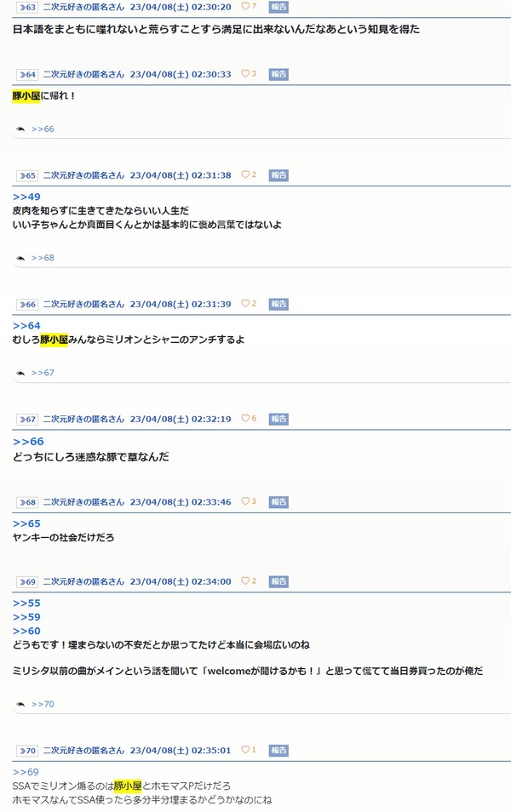The height and width of the screenshot is (812, 511).
Task: Follow the >>65 anchor in post 68
Action: click(26, 523)
